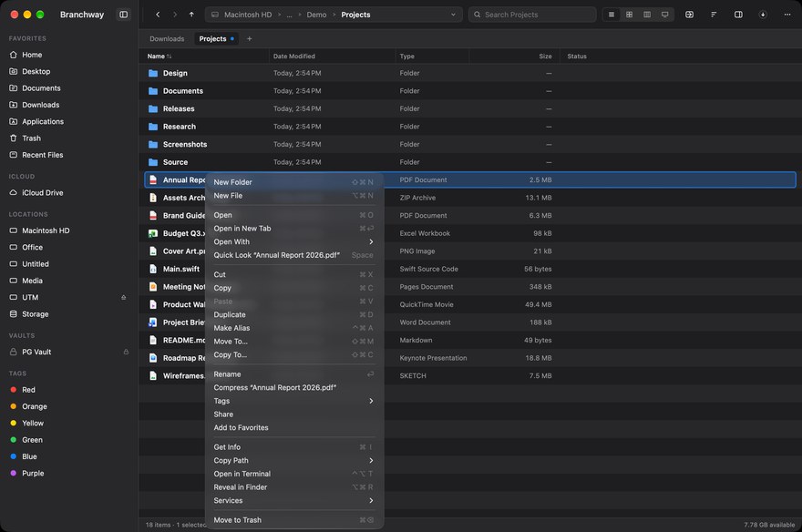Select the Screenshots folder icon
Screen dimensions: 802x532
tap(153, 145)
